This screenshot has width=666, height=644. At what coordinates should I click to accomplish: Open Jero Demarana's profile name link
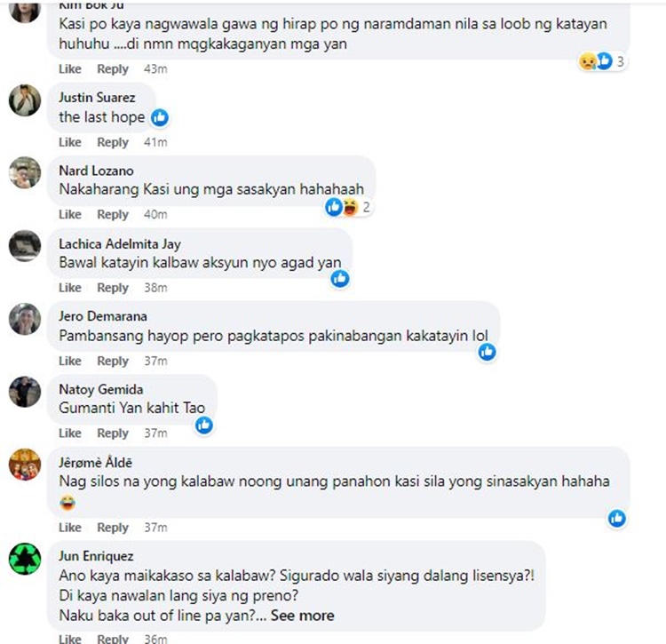click(103, 316)
